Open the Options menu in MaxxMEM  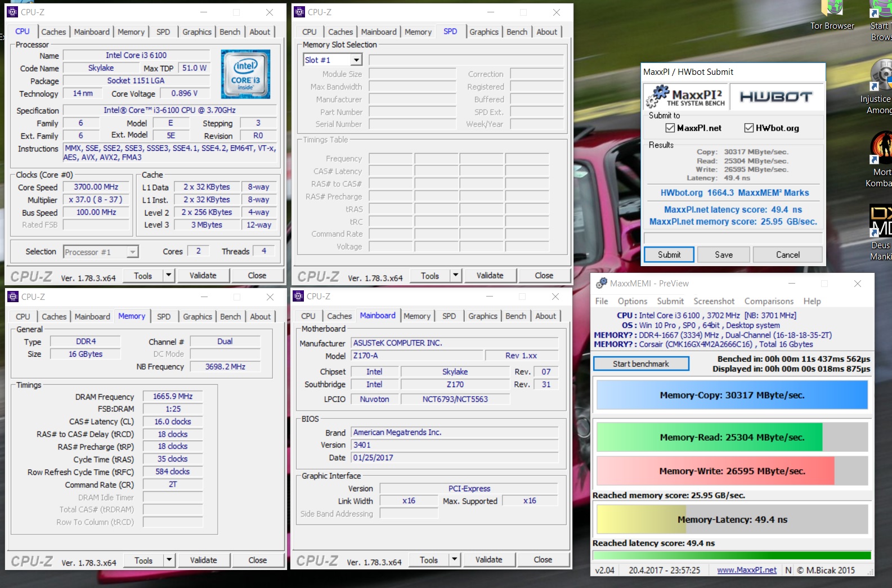[x=633, y=301]
